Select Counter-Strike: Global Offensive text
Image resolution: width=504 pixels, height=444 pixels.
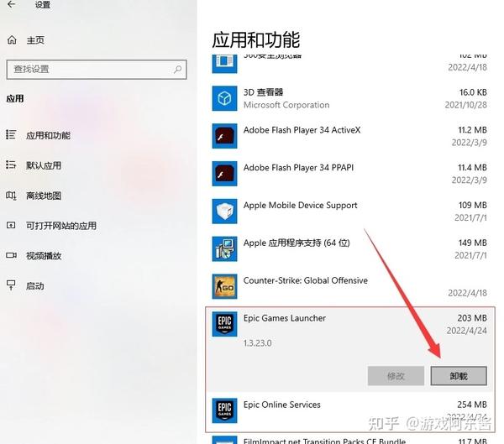306,280
